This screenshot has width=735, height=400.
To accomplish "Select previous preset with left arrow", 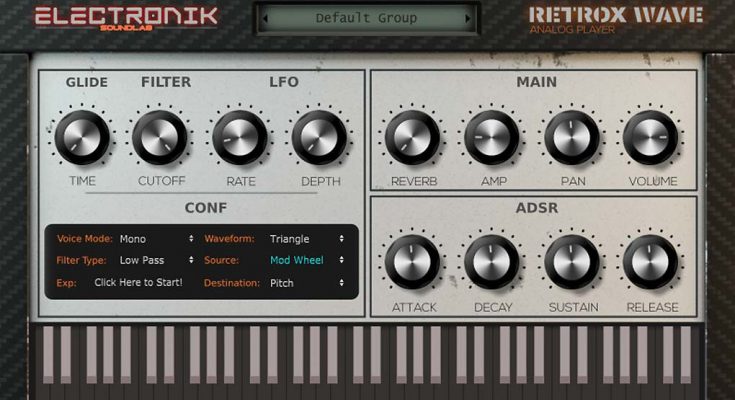I will tap(266, 18).
